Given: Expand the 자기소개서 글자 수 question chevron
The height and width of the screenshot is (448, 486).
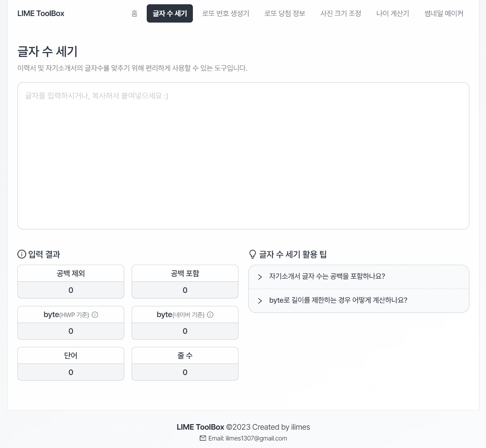Looking at the screenshot, I should [x=260, y=277].
